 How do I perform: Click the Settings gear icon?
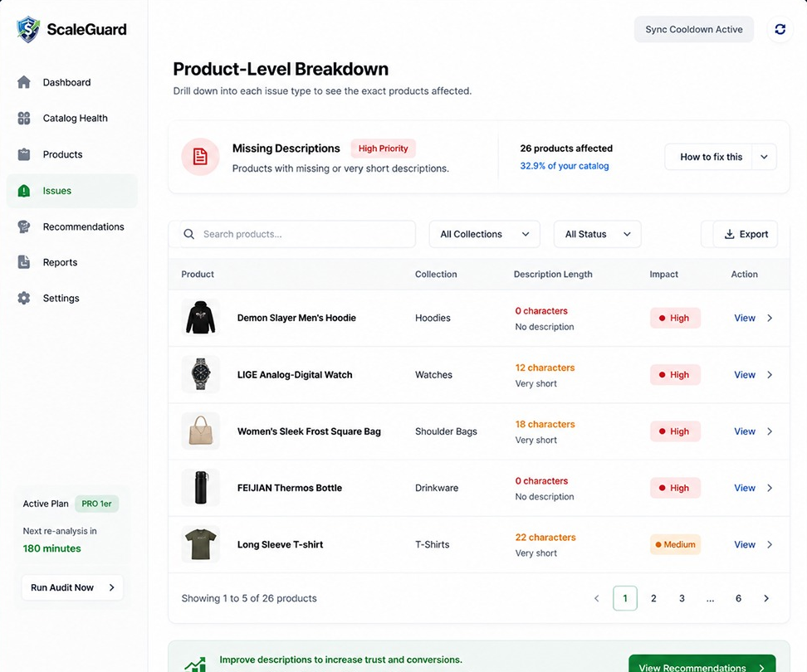coord(24,298)
